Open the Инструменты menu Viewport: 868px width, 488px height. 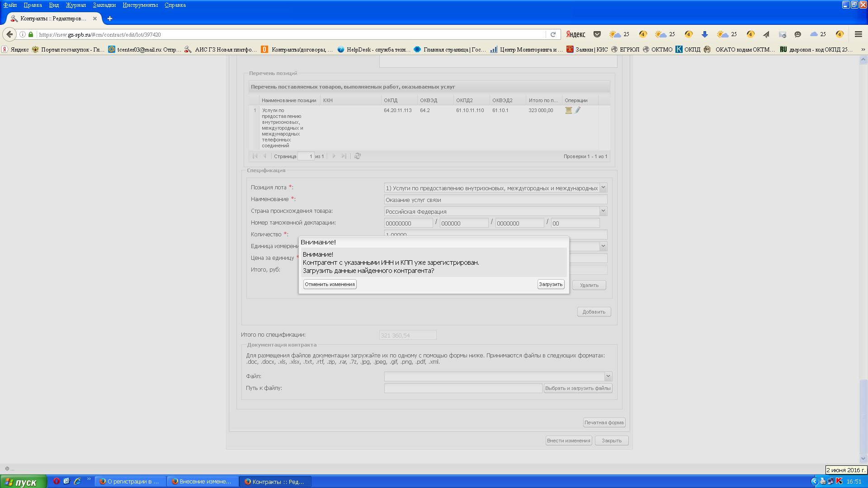(140, 5)
